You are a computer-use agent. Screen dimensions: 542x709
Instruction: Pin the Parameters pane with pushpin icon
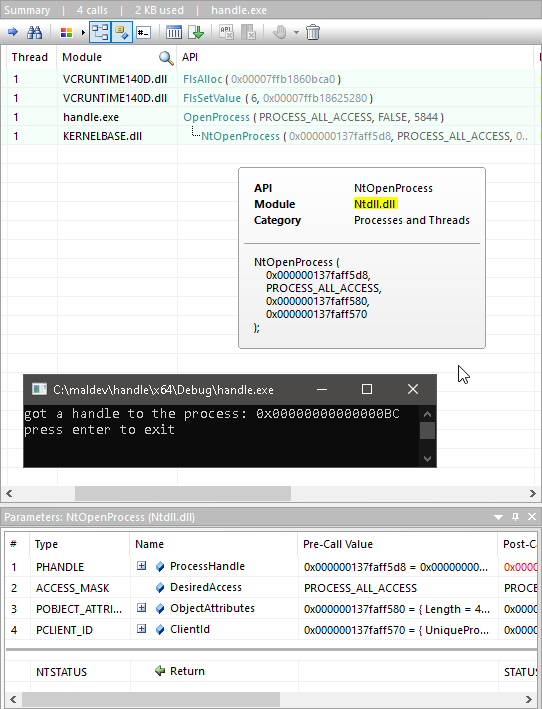pyautogui.click(x=515, y=516)
